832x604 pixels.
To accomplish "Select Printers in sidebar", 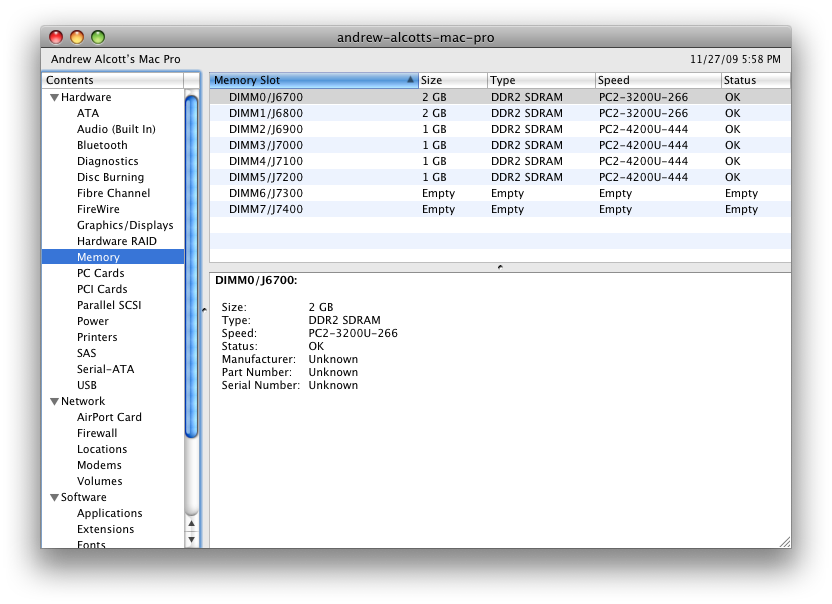I will coord(97,337).
